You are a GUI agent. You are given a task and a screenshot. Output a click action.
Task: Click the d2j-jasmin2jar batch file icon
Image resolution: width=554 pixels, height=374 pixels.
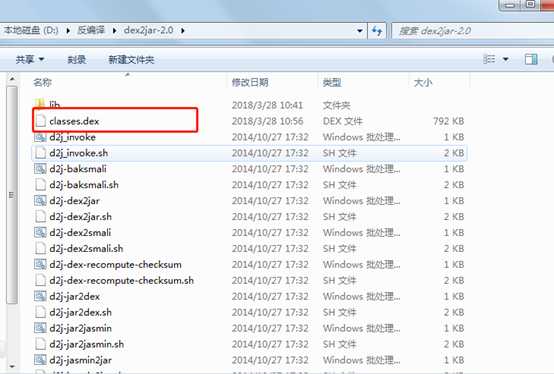point(40,360)
